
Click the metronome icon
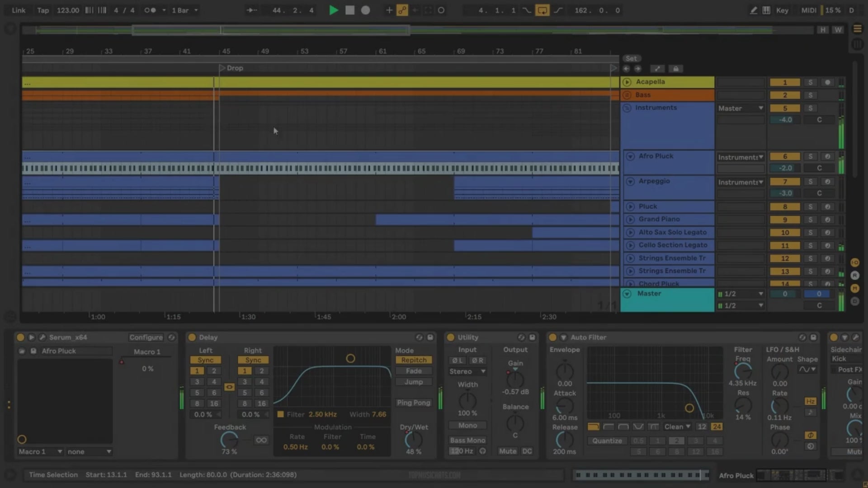pyautogui.click(x=150, y=10)
